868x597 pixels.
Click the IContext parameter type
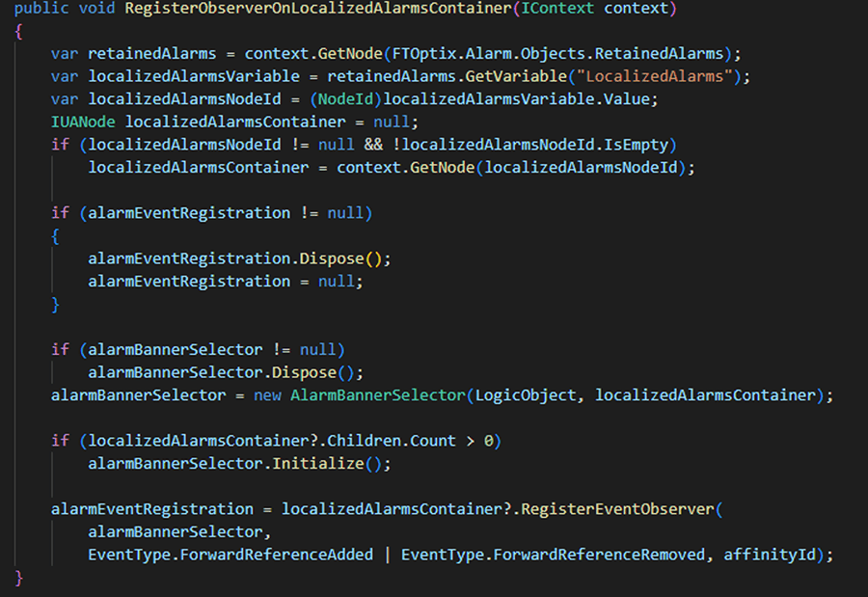[x=557, y=9]
